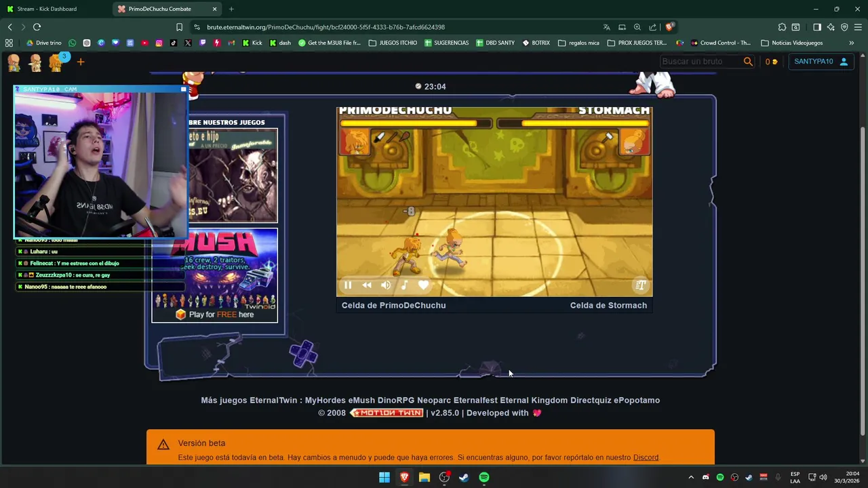The image size is (868, 488).
Task: Open Celda de Stormach link
Action: pyautogui.click(x=608, y=305)
